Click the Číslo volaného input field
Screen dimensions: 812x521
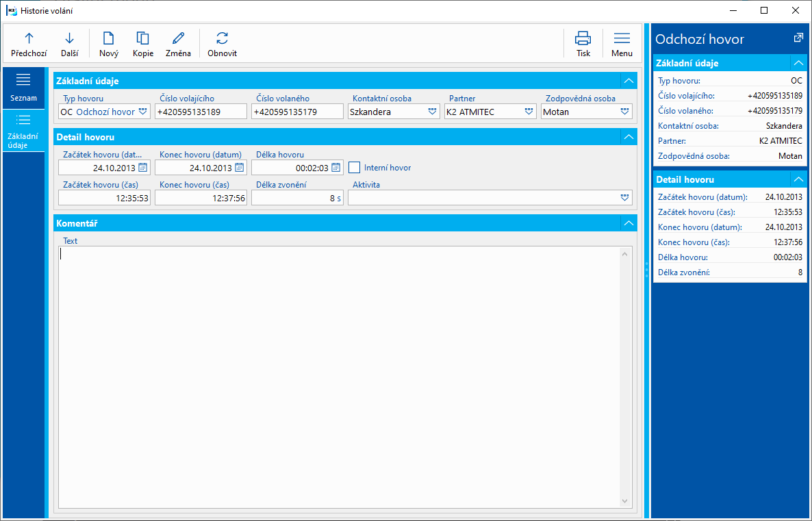[296, 112]
